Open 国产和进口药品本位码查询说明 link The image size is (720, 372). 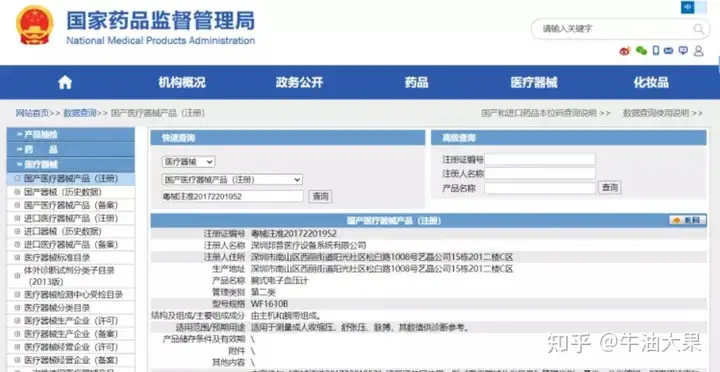point(539,113)
